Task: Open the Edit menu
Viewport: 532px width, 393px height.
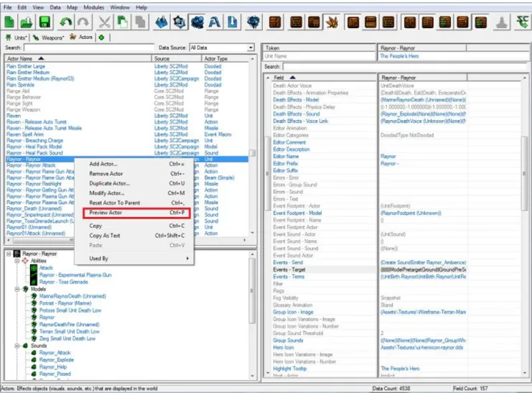Action: point(22,7)
